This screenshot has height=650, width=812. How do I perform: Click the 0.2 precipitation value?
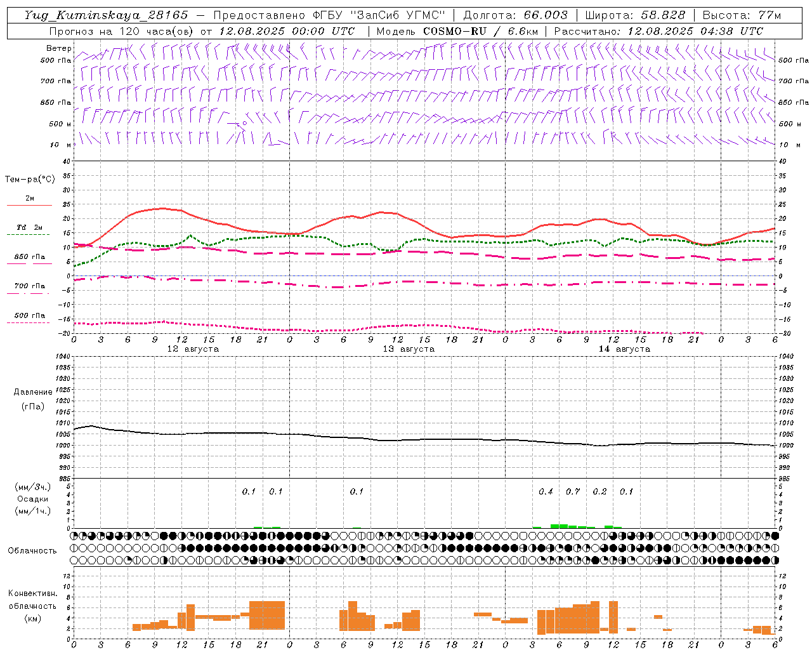point(599,491)
